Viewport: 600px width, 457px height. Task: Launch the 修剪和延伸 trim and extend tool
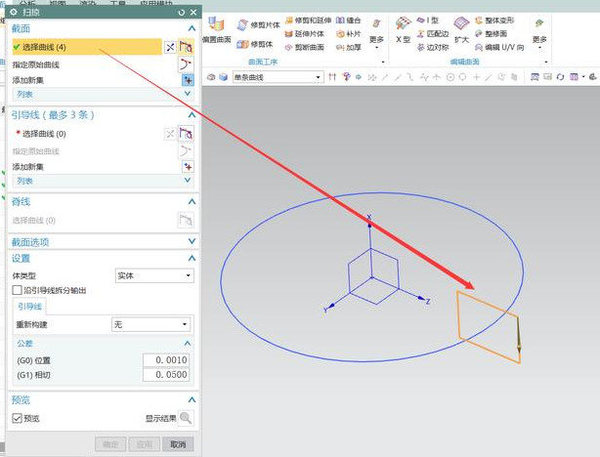point(308,20)
